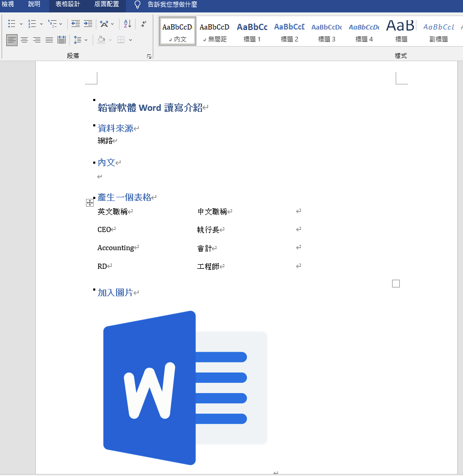This screenshot has width=463, height=476.
Task: Open shading color dropdown arrow
Action: pos(110,40)
